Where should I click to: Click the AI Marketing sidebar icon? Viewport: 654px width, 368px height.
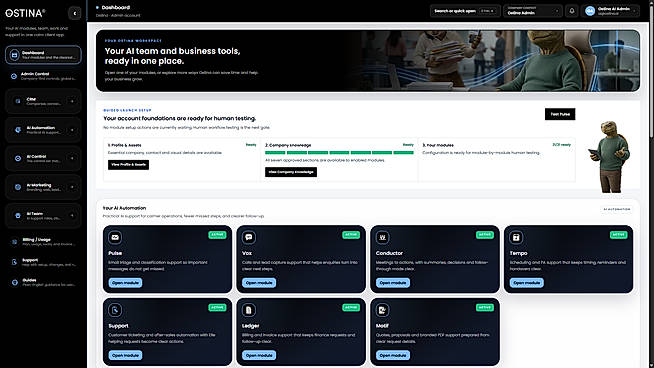pyautogui.click(x=18, y=187)
